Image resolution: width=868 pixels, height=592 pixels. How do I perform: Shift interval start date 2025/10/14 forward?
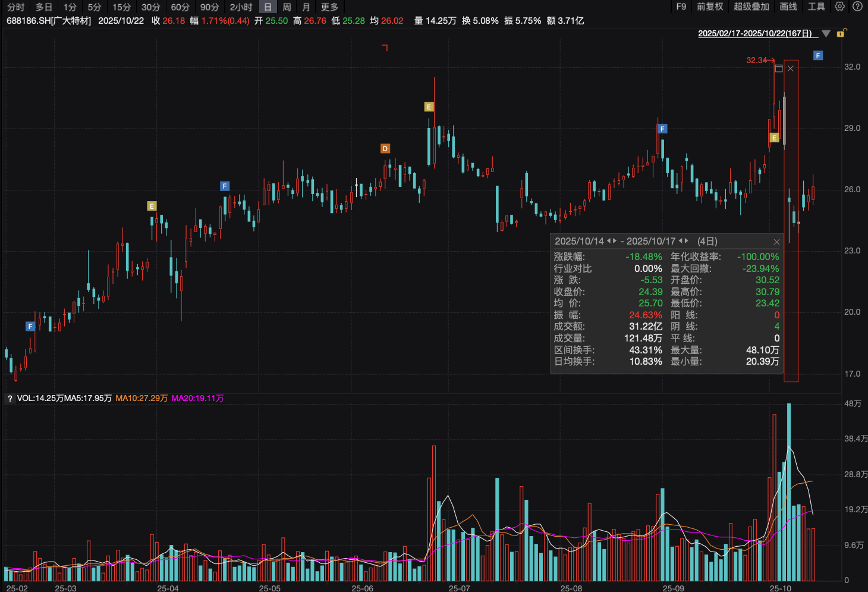pos(614,241)
